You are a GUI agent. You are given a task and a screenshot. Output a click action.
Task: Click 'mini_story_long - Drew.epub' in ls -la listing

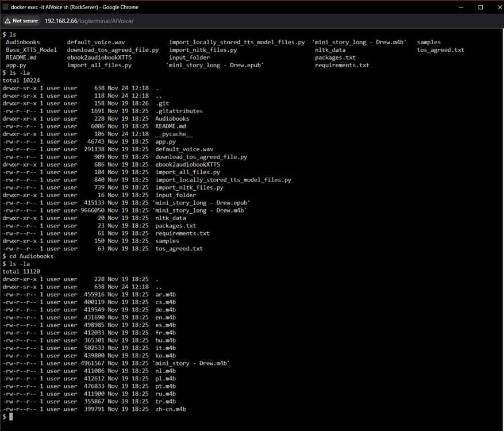pos(202,203)
